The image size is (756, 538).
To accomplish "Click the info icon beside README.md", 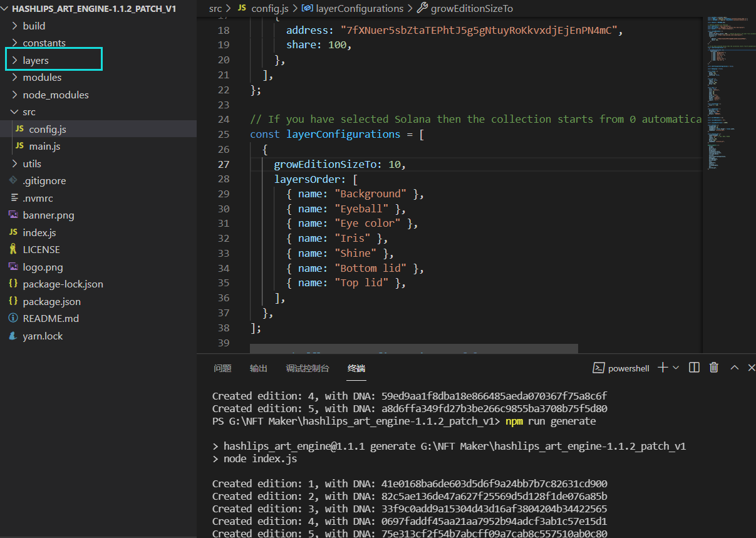I will (13, 319).
